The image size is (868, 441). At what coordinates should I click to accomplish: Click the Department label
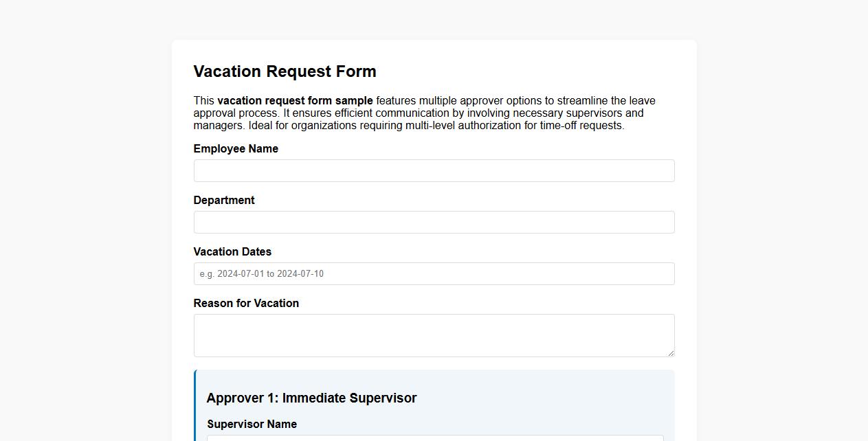point(224,200)
